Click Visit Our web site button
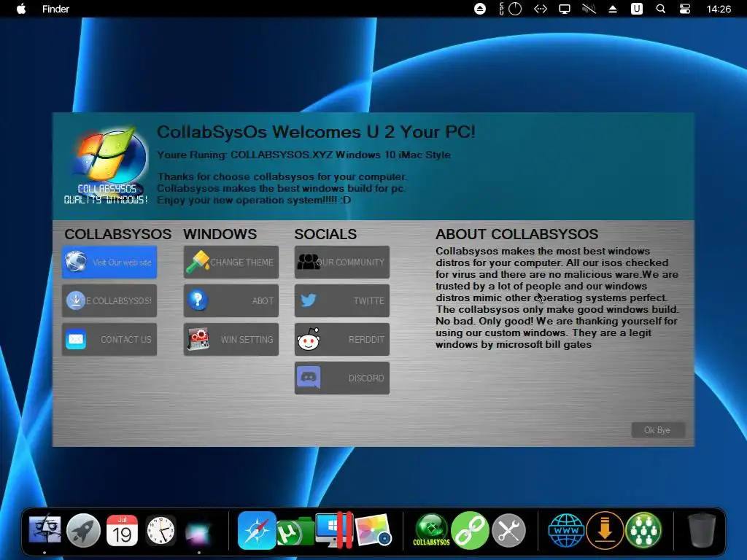Viewport: 747px width, 560px height. (109, 262)
